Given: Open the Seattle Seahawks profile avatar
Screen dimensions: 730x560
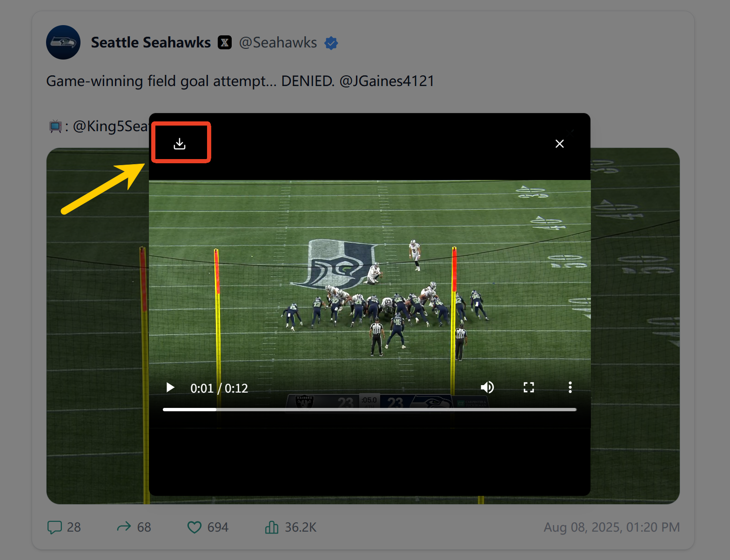Looking at the screenshot, I should 63,42.
